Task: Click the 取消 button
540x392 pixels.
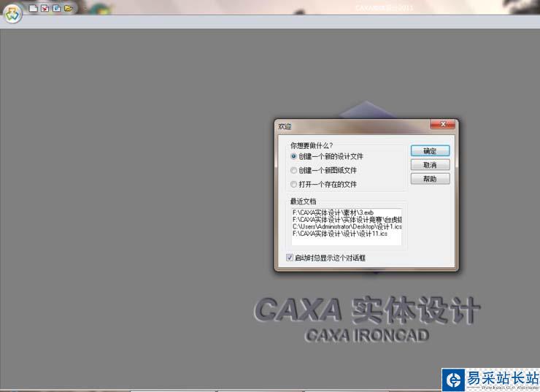Action: [x=430, y=165]
